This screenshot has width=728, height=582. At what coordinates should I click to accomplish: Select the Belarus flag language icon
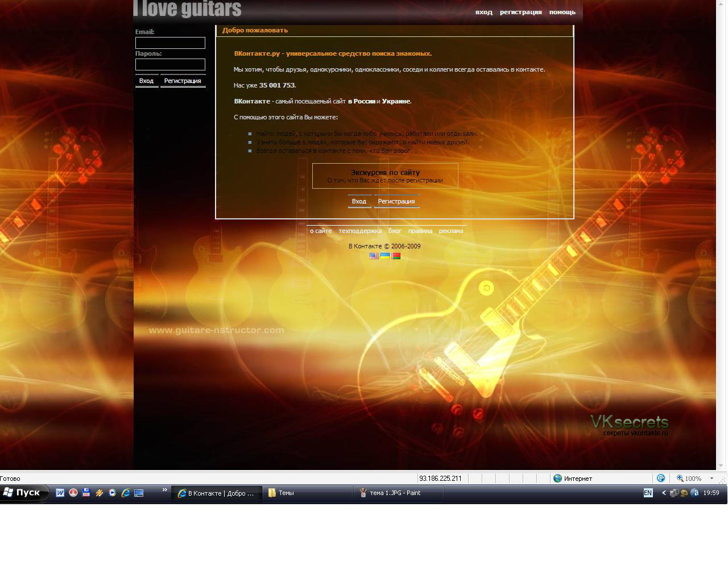click(396, 256)
